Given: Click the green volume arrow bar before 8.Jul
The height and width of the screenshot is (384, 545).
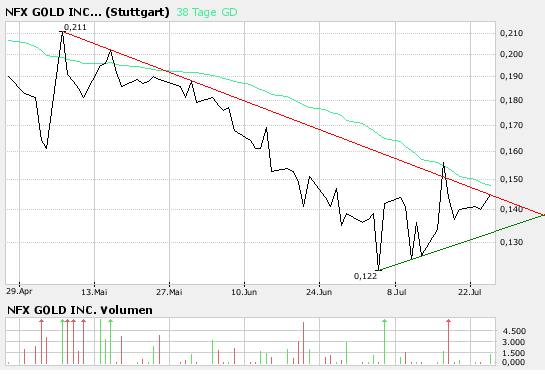Looking at the screenshot, I should 384,342.
